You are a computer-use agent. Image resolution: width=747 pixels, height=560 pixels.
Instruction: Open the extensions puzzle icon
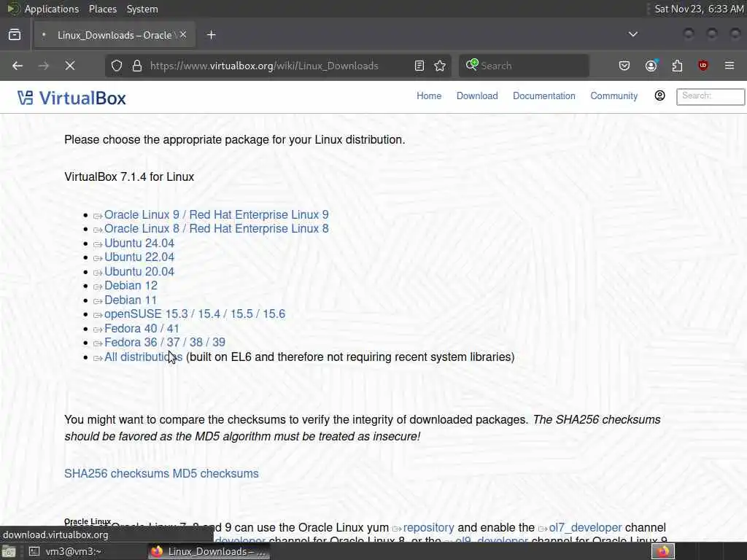pos(677,66)
